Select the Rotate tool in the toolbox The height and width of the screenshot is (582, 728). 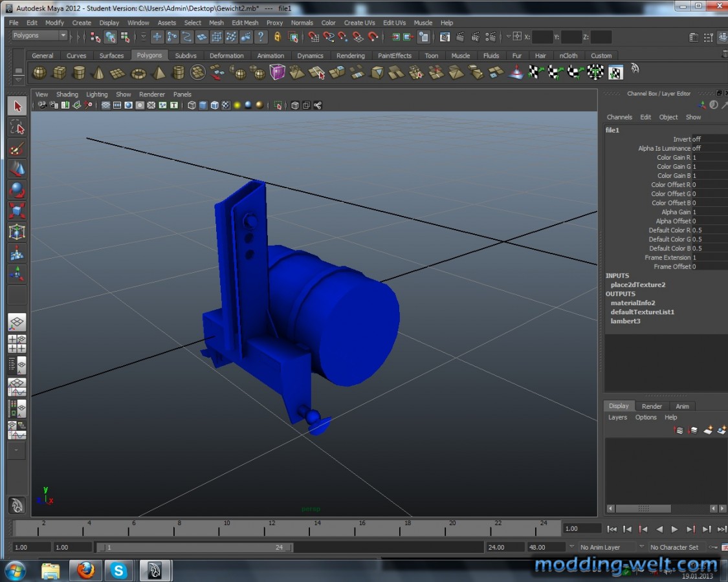pos(17,190)
